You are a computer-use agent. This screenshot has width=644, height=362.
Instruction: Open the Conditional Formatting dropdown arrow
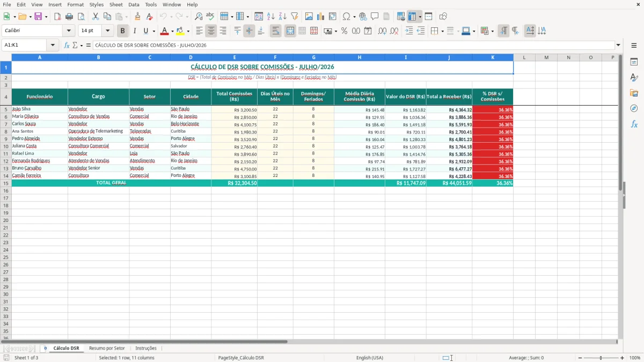coord(492,31)
